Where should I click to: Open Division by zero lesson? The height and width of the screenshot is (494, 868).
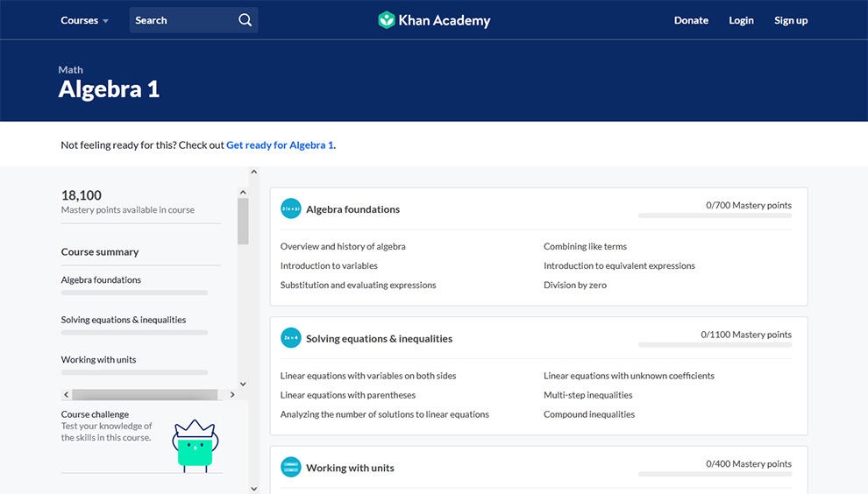coord(575,285)
